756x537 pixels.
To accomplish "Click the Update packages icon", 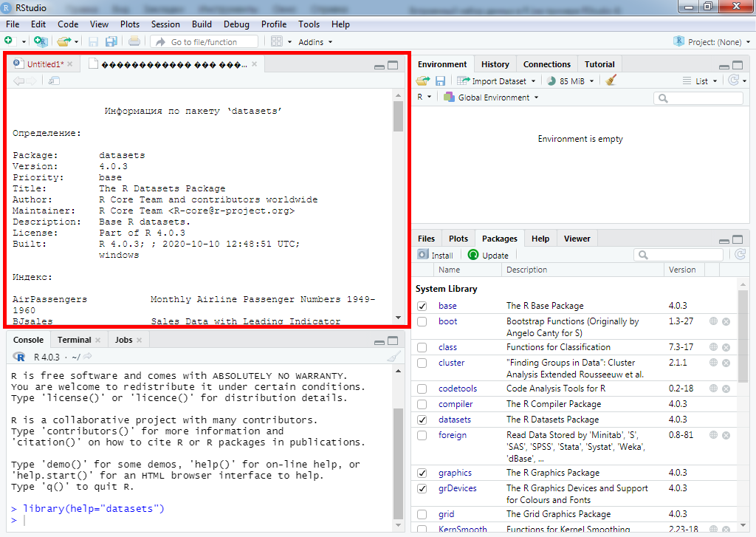I will [473, 255].
